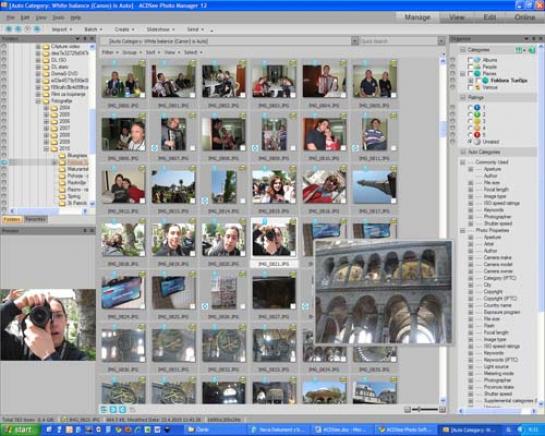Collapse the Photo Properties group
The image size is (545, 436).
[x=463, y=231]
